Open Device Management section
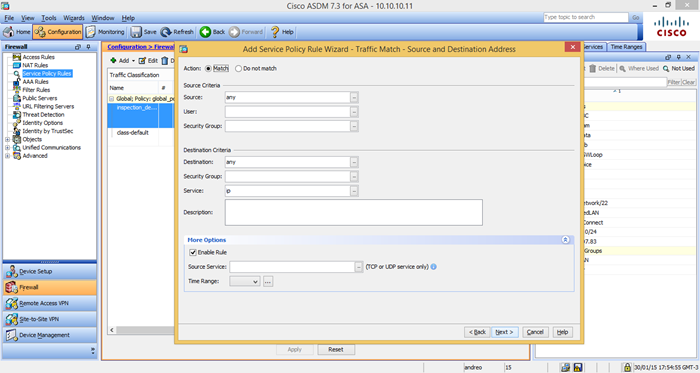The height and width of the screenshot is (373, 700). pos(50,335)
